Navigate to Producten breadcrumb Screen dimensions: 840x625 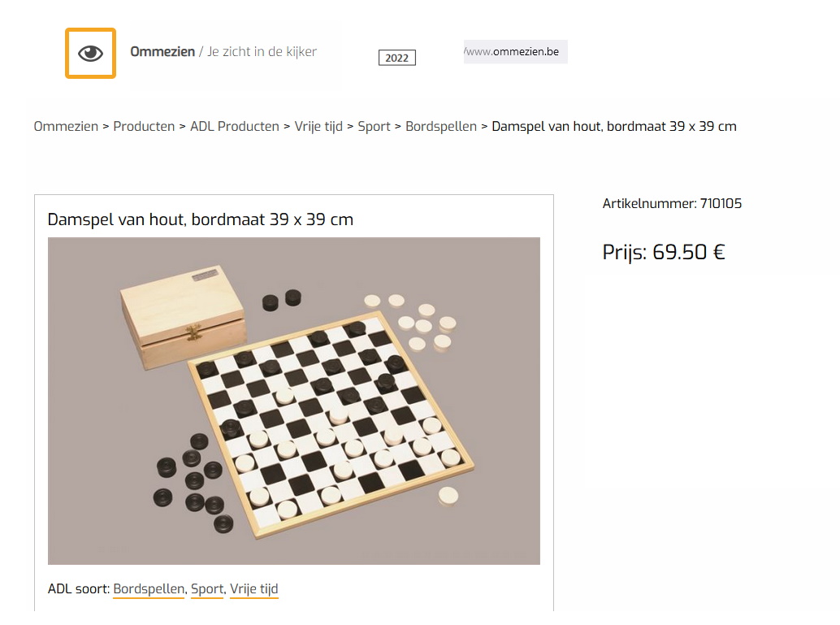[144, 127]
